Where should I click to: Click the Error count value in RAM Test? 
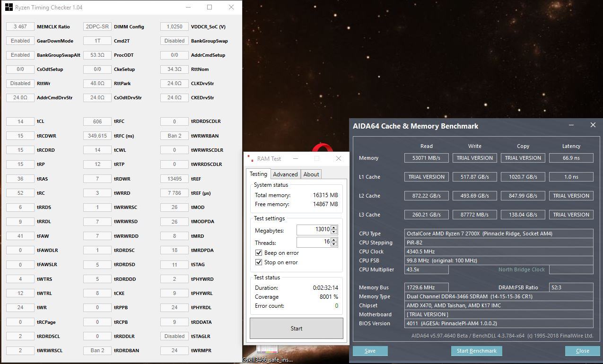pyautogui.click(x=336, y=306)
